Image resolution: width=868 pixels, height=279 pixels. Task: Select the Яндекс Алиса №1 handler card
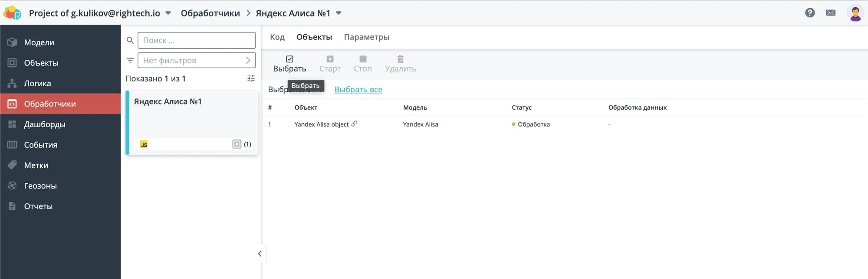192,117
